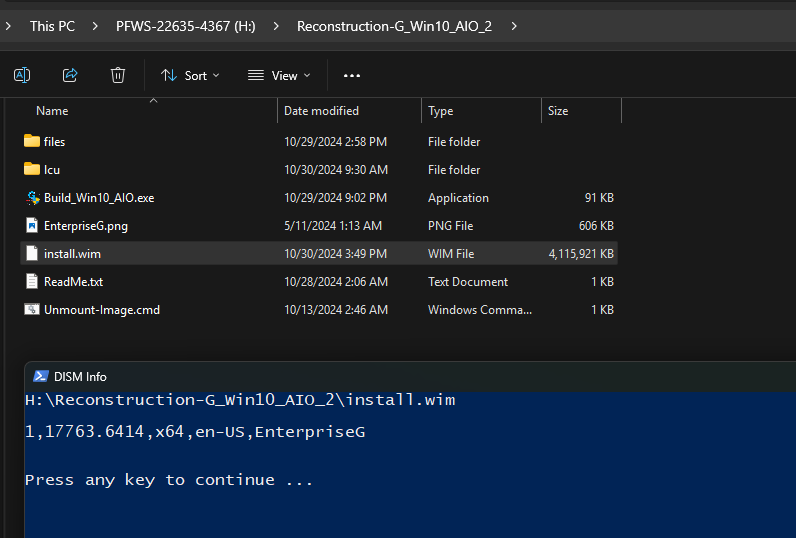Click the WIM File type cell
Screen dimensions: 796x538
click(x=451, y=254)
